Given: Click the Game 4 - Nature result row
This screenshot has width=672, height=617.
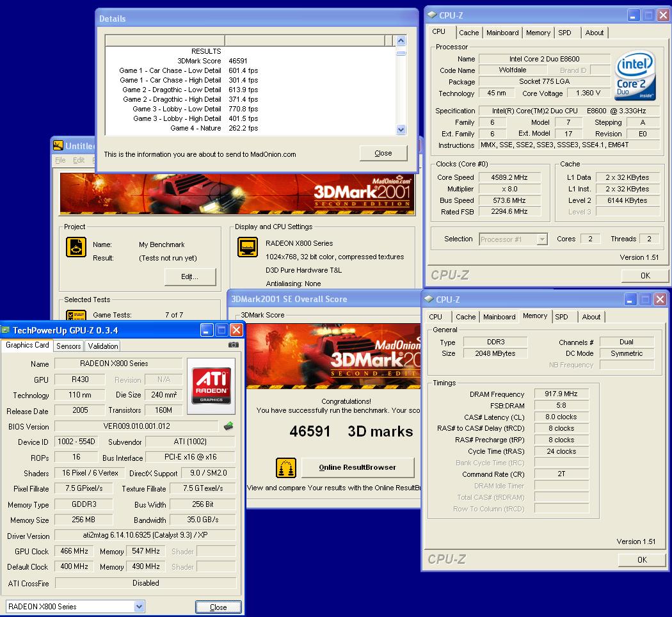Looking at the screenshot, I should (x=214, y=128).
